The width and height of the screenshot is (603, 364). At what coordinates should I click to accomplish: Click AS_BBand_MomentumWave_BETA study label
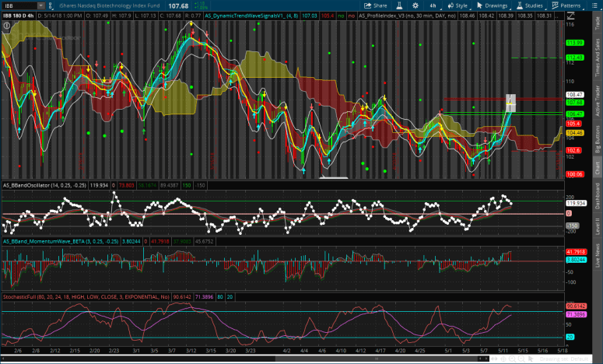click(61, 241)
